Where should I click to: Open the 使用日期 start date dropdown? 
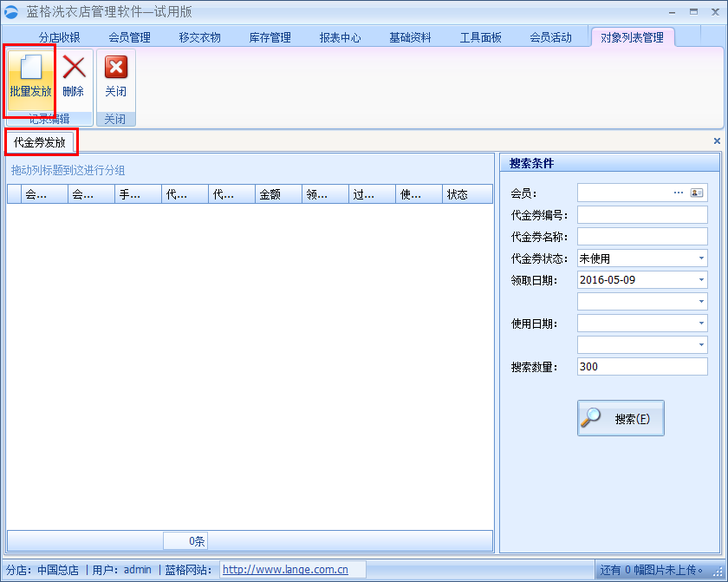701,324
